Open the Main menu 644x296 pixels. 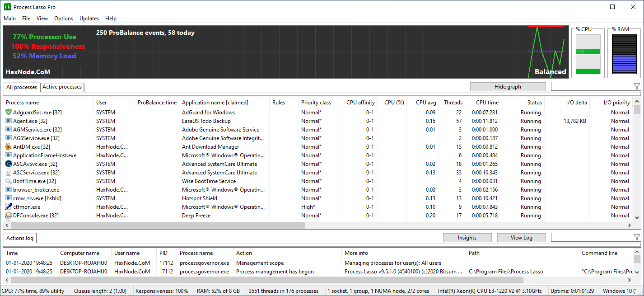[x=9, y=19]
